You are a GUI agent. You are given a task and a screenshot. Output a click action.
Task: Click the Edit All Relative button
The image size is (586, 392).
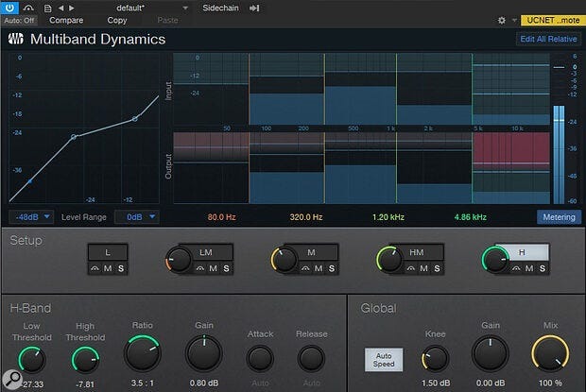tap(546, 39)
